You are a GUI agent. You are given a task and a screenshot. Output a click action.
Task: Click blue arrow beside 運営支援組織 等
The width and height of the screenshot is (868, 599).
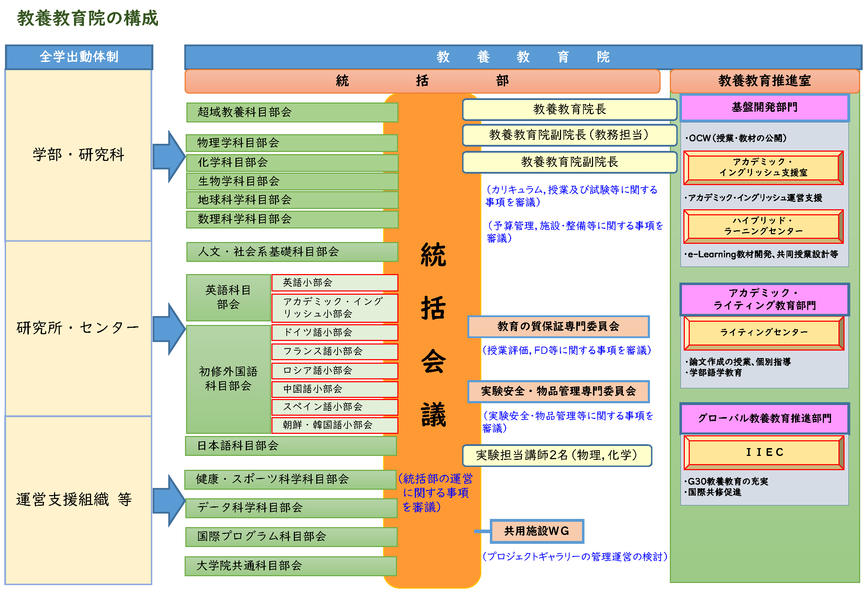pyautogui.click(x=169, y=501)
